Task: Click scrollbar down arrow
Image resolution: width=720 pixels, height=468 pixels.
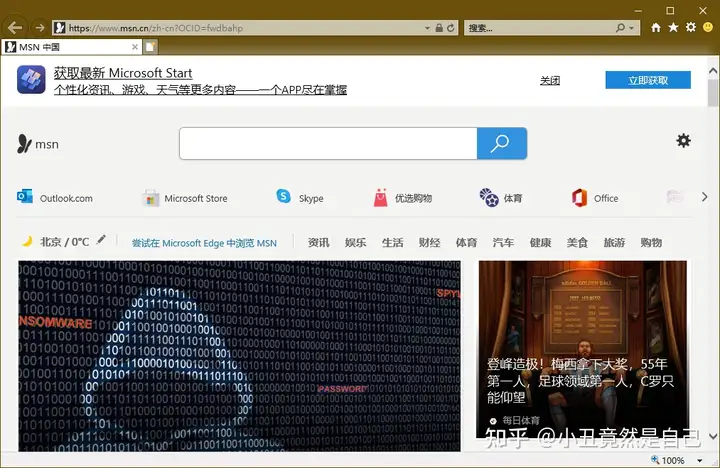Action: (713, 435)
